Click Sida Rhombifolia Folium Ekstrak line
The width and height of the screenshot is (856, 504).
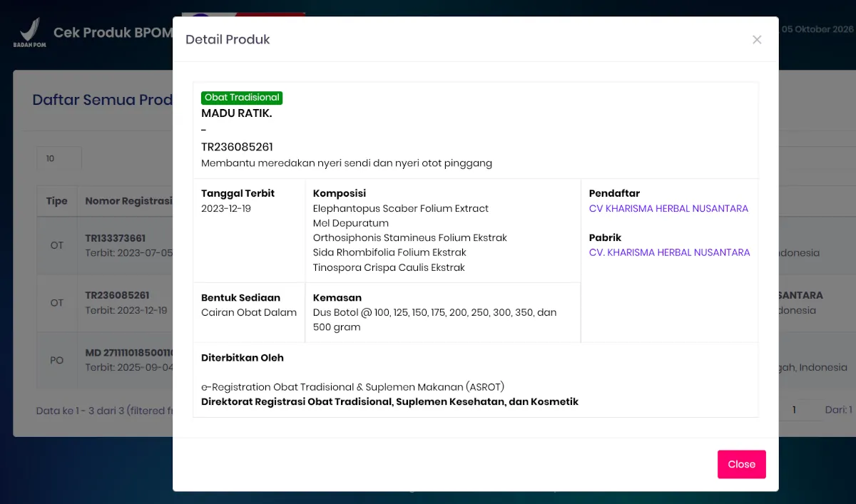tap(389, 252)
